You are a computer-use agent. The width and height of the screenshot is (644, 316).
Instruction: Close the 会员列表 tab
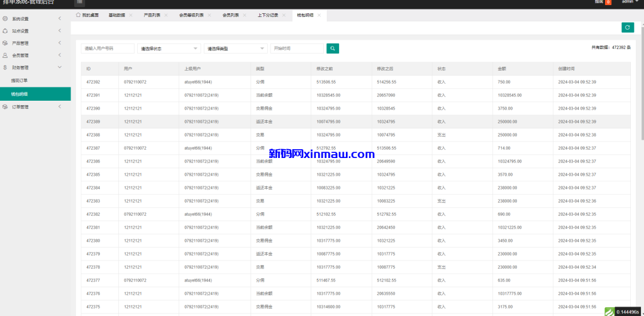[x=245, y=15]
